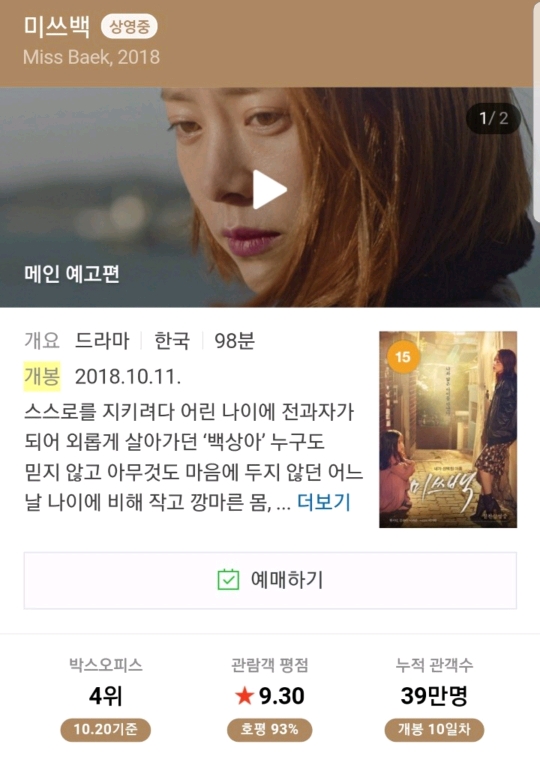Play the main trailer video
540x761 pixels.
pyautogui.click(x=270, y=189)
